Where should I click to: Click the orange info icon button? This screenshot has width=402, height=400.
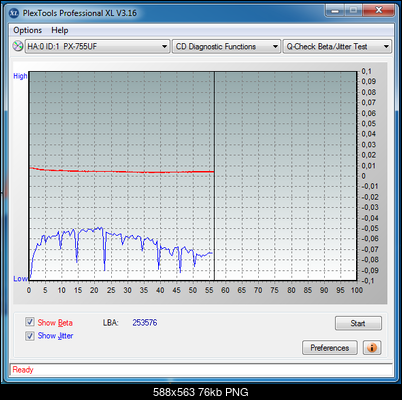pos(372,348)
